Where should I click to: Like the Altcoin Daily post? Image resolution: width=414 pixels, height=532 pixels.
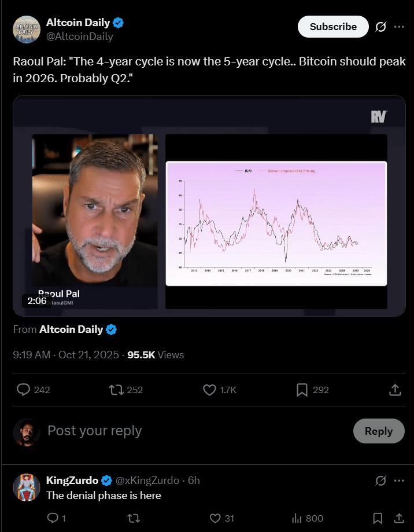(x=210, y=390)
